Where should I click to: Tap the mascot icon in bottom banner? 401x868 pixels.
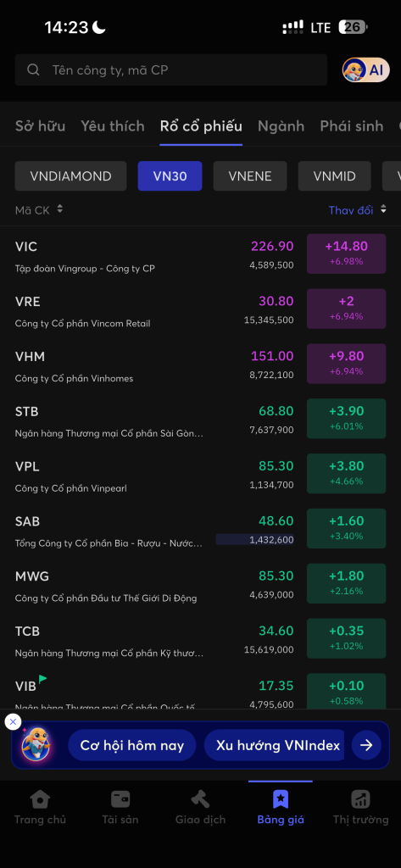(36, 745)
